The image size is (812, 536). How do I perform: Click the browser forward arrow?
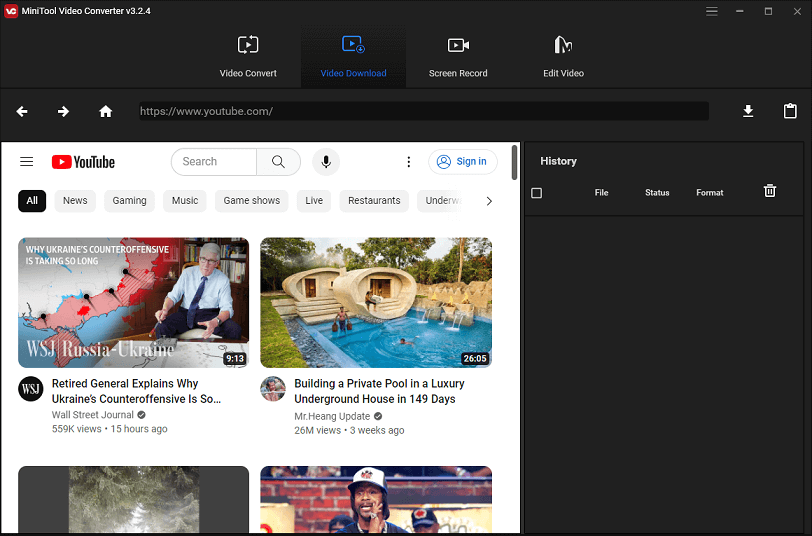[63, 111]
